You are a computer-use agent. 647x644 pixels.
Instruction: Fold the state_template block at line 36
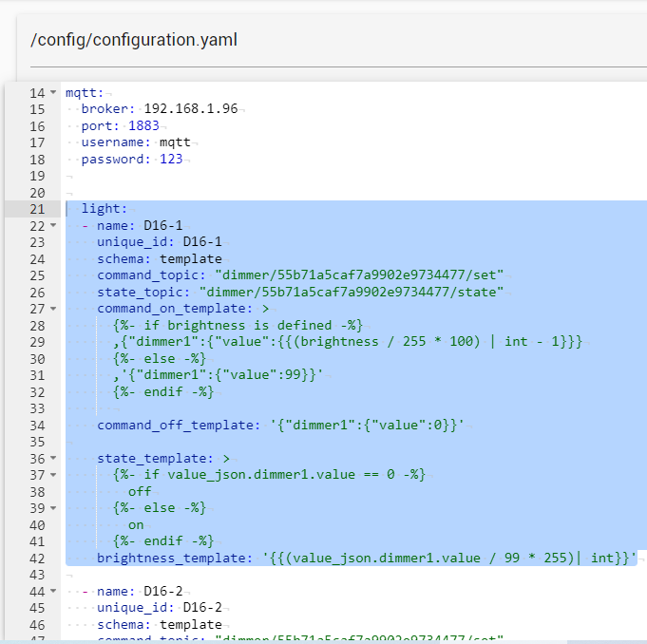point(52,458)
